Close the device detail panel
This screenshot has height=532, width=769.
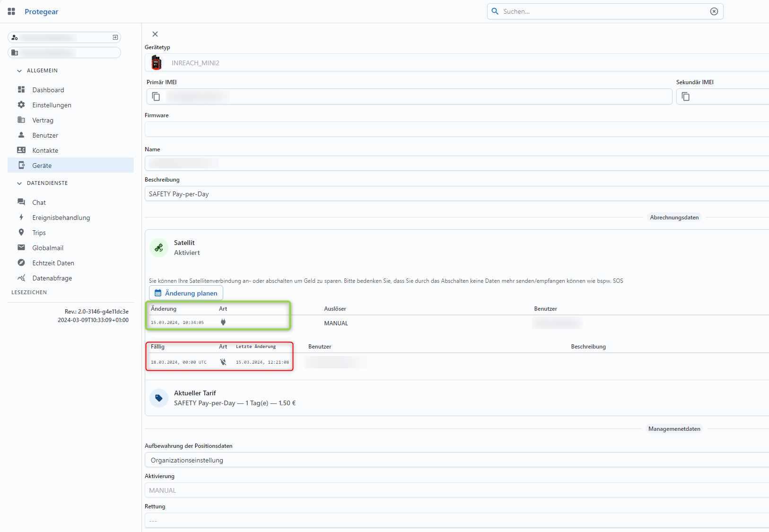(x=155, y=34)
